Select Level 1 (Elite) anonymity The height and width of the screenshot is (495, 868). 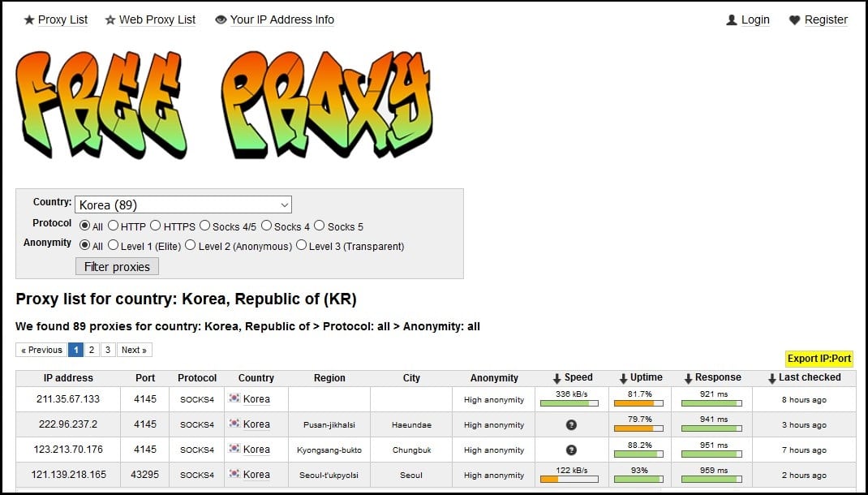[x=113, y=245]
